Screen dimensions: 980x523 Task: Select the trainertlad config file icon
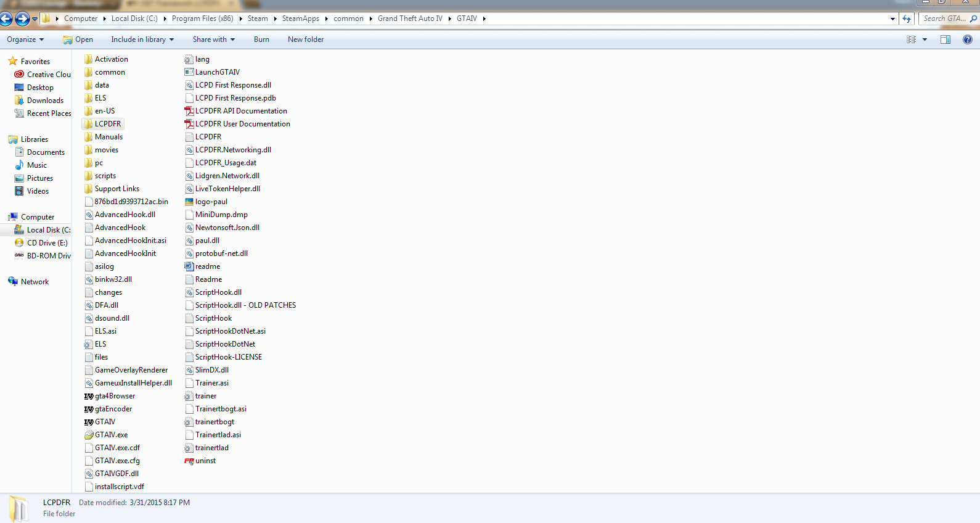[x=189, y=448]
